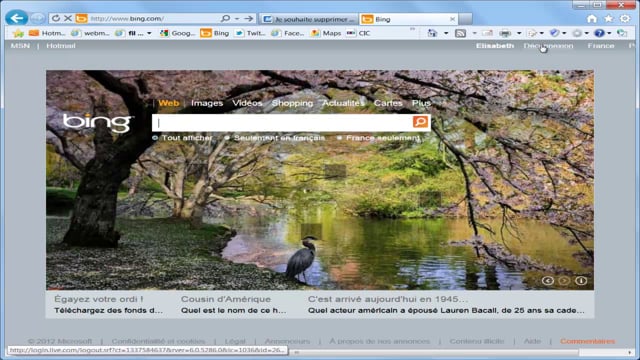Image resolution: width=640 pixels, height=360 pixels.
Task: Stop loading with the X icon
Action: point(68,18)
